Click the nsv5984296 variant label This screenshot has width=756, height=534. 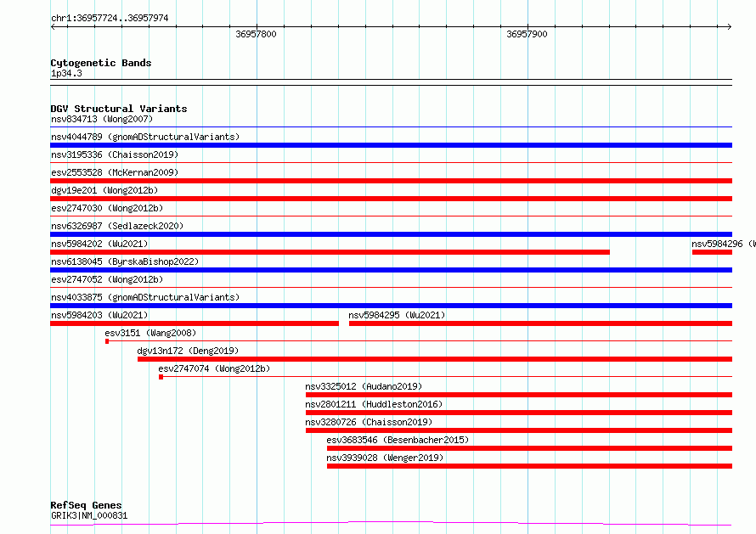click(x=723, y=244)
